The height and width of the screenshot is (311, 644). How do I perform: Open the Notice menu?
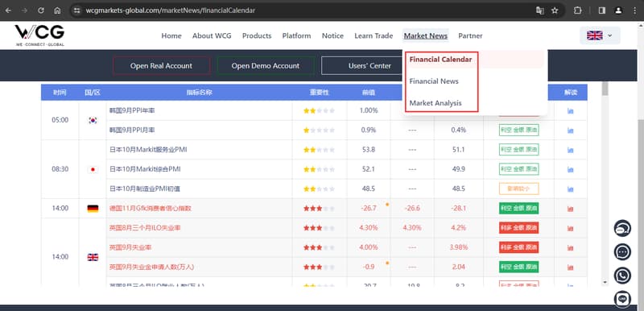point(332,35)
